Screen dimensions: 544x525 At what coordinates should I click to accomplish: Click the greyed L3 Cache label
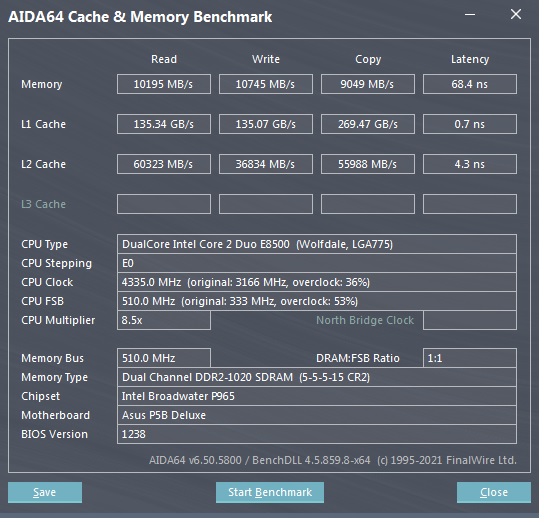43,204
